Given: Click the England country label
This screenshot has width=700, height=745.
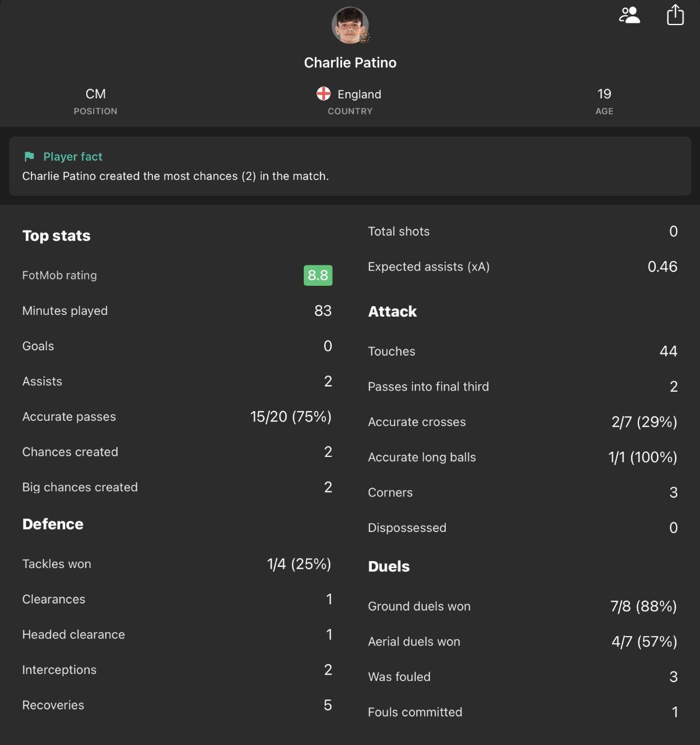Looking at the screenshot, I should 359,94.
